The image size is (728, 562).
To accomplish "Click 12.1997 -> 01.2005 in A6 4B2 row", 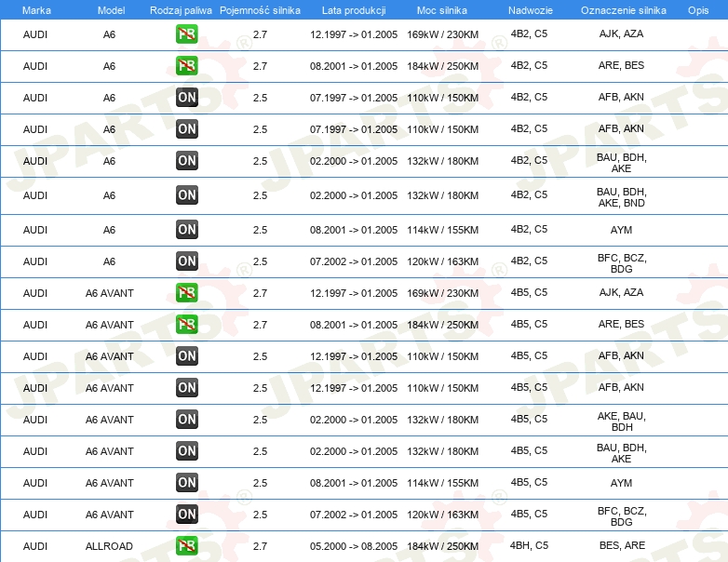I will [x=354, y=34].
